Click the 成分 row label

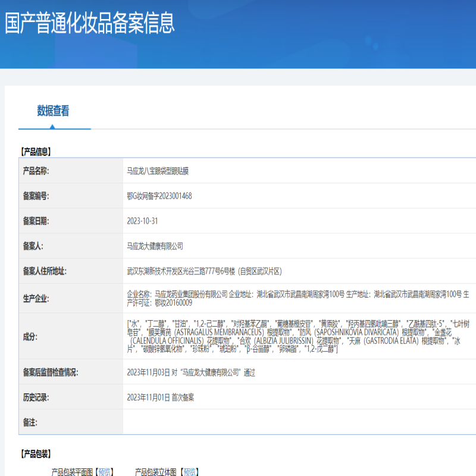[x=30, y=337]
